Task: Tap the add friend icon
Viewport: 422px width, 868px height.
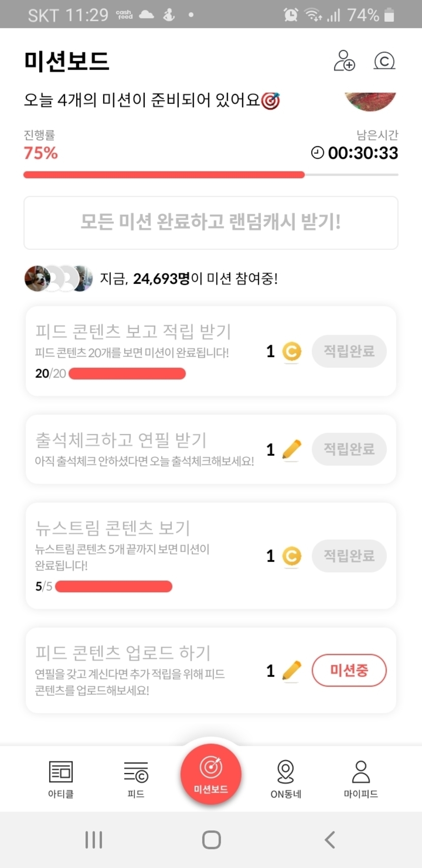Action: 344,61
